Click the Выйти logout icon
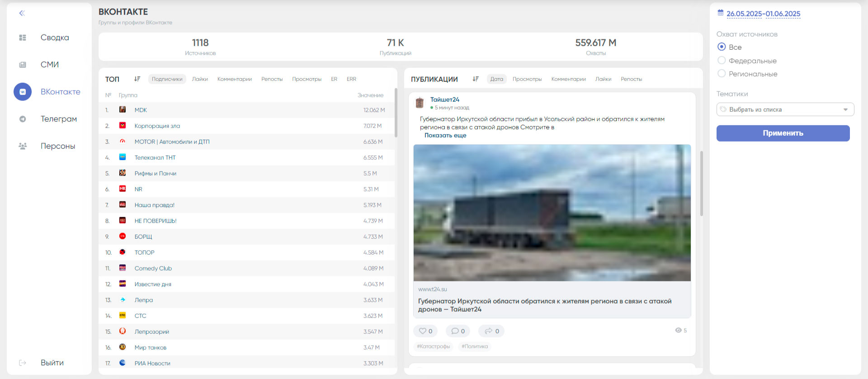Image resolution: width=868 pixels, height=379 pixels. point(23,363)
